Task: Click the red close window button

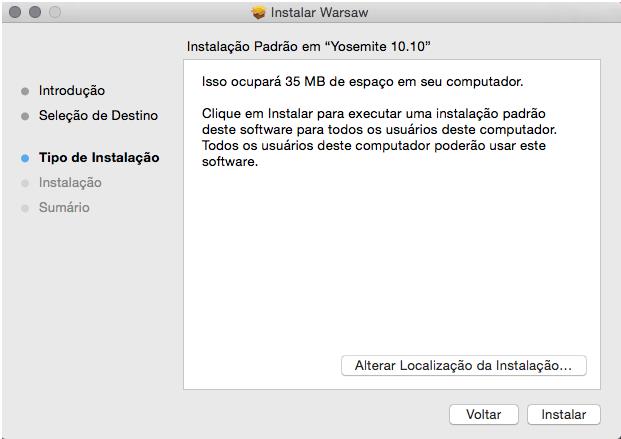Action: click(14, 13)
